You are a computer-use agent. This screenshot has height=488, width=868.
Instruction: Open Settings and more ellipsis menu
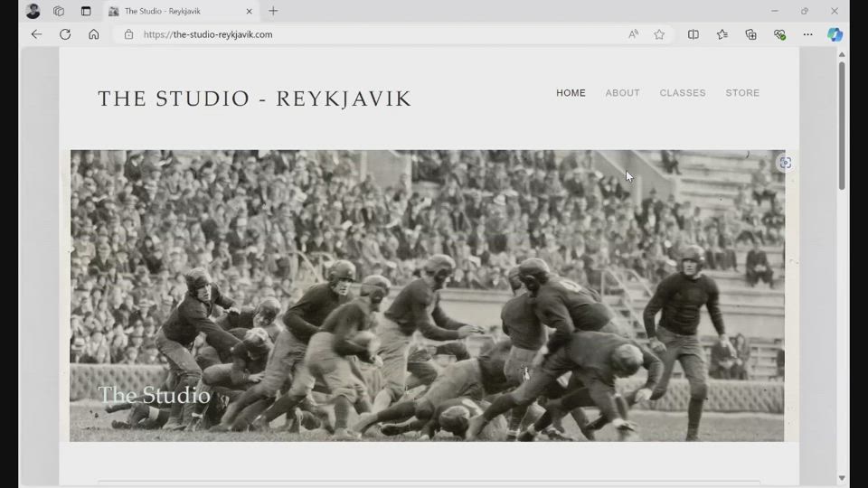click(807, 34)
